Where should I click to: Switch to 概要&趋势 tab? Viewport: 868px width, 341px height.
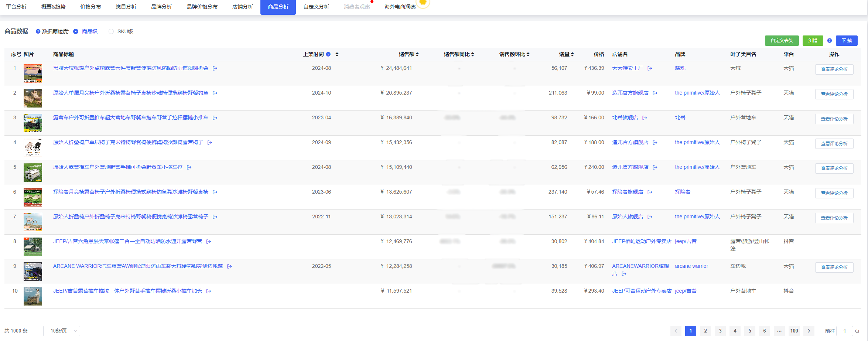tap(53, 7)
